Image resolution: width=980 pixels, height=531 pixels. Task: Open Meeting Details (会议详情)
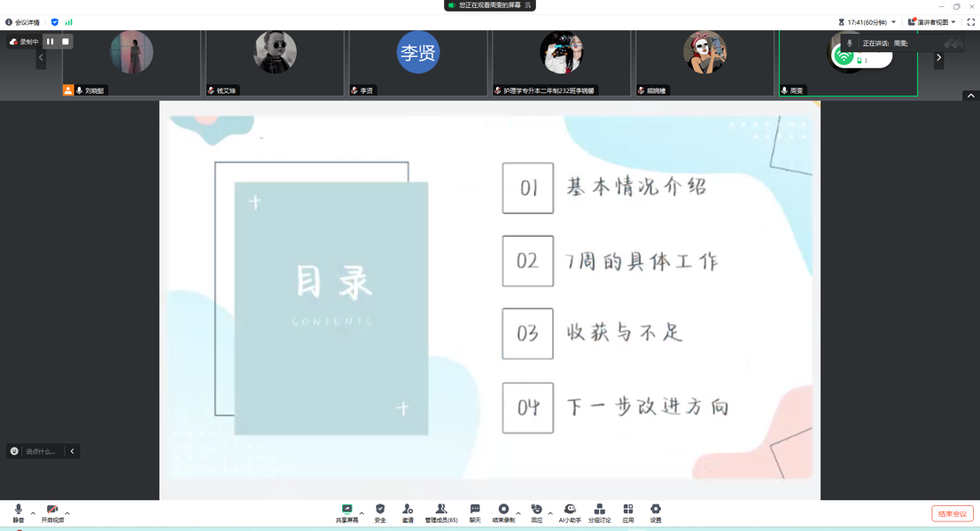click(x=22, y=22)
